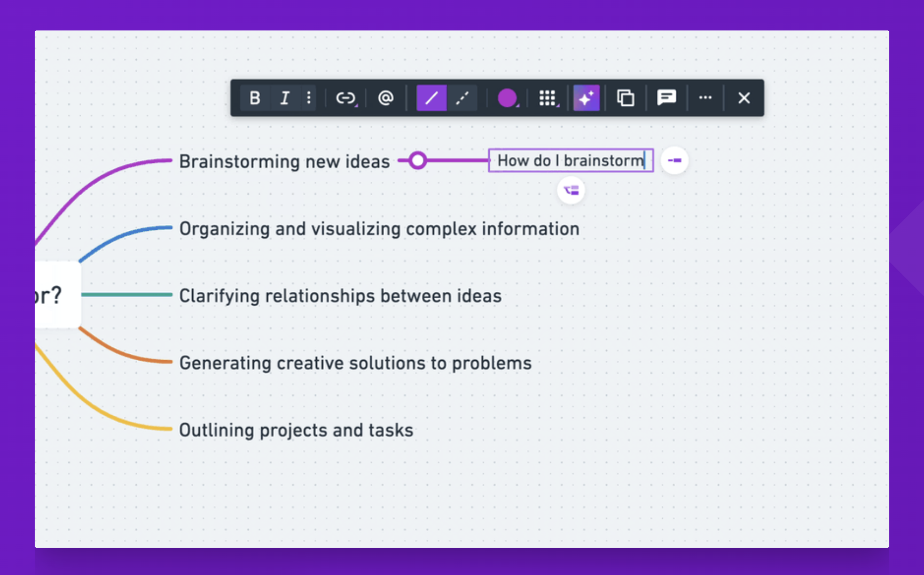Open the more options ellipsis menu
Viewport: 924px width, 575px height.
tap(706, 98)
